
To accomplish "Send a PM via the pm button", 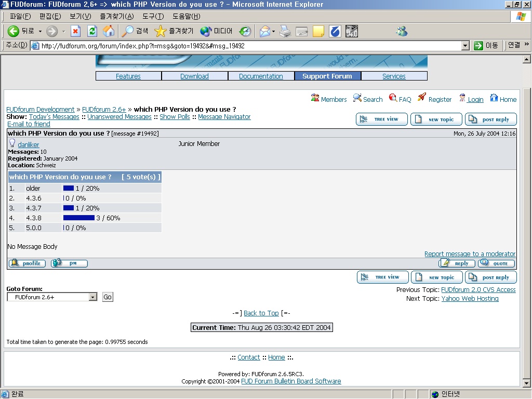I will coord(69,263).
